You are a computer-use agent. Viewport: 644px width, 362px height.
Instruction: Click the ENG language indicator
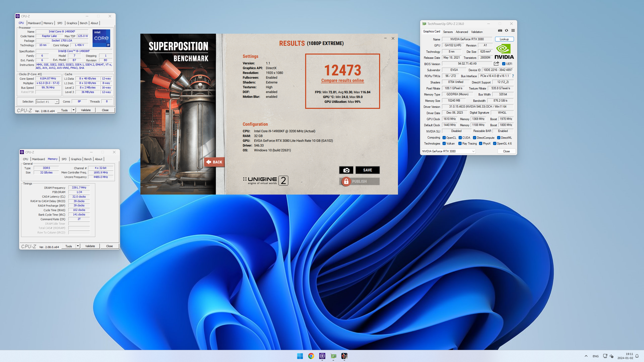[x=595, y=356]
